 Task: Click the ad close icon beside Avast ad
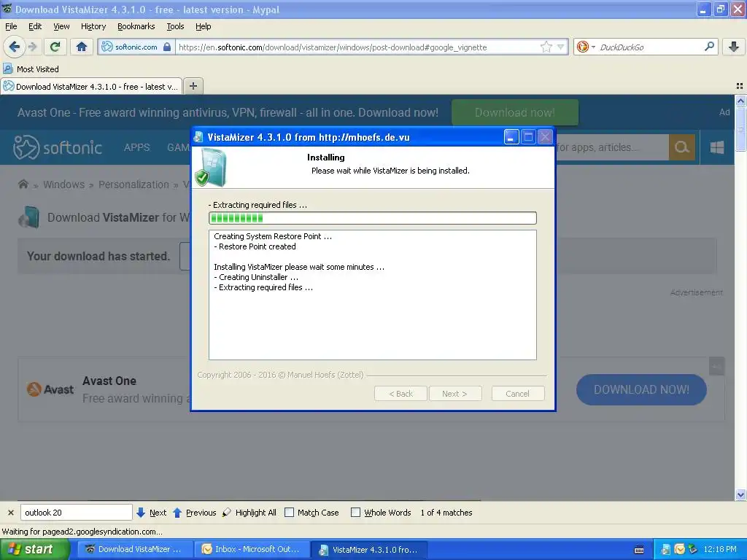click(716, 366)
